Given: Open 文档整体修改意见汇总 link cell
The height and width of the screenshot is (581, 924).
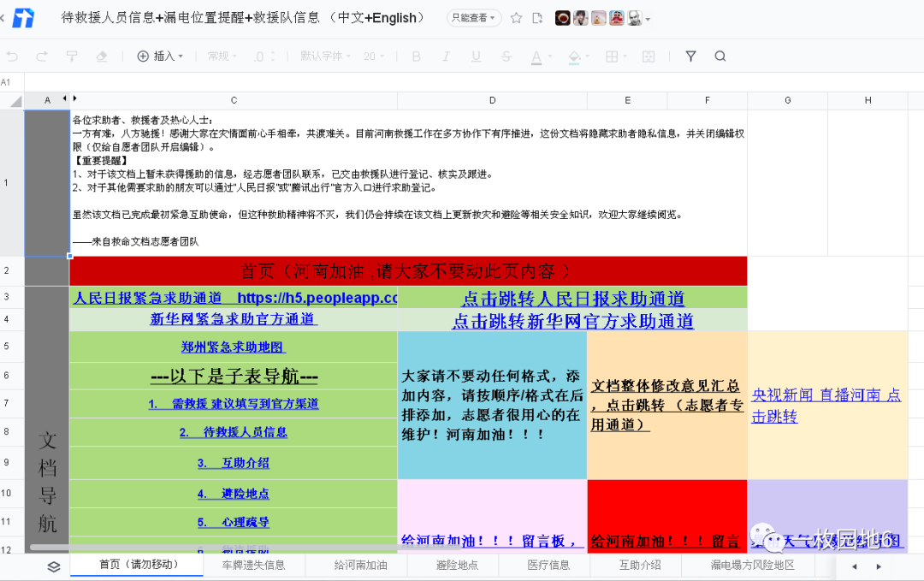Looking at the screenshot, I should [x=667, y=405].
